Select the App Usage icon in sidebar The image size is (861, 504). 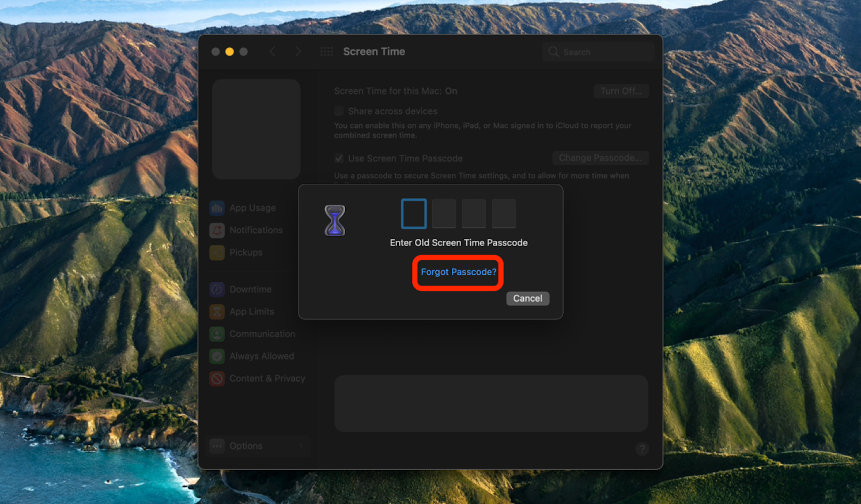click(217, 208)
